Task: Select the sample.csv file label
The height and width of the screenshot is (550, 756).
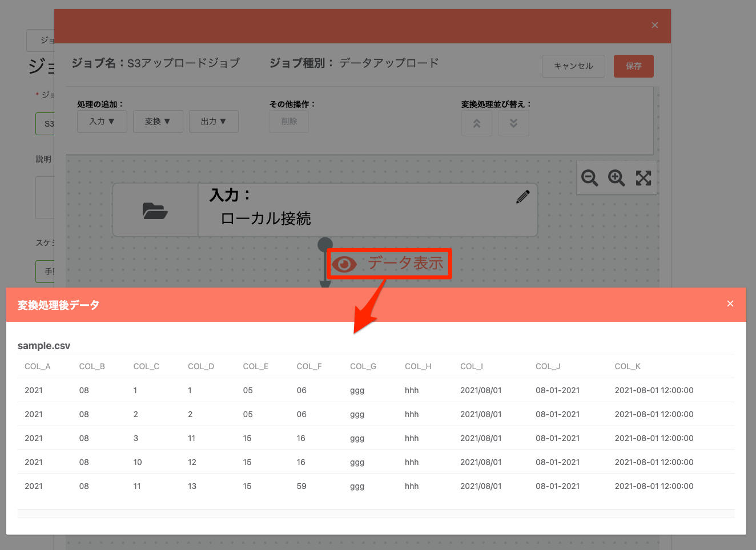Action: coord(43,346)
